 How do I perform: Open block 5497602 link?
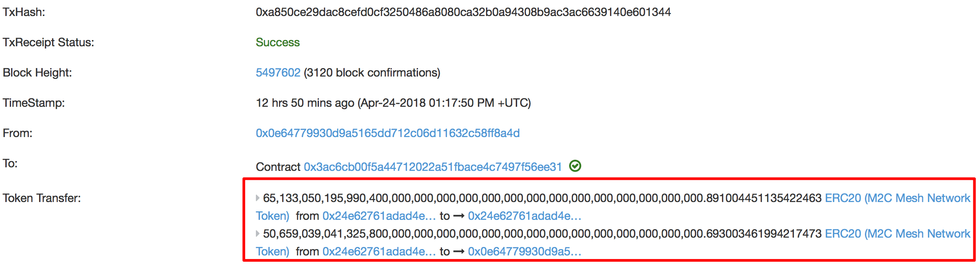pyautogui.click(x=278, y=73)
